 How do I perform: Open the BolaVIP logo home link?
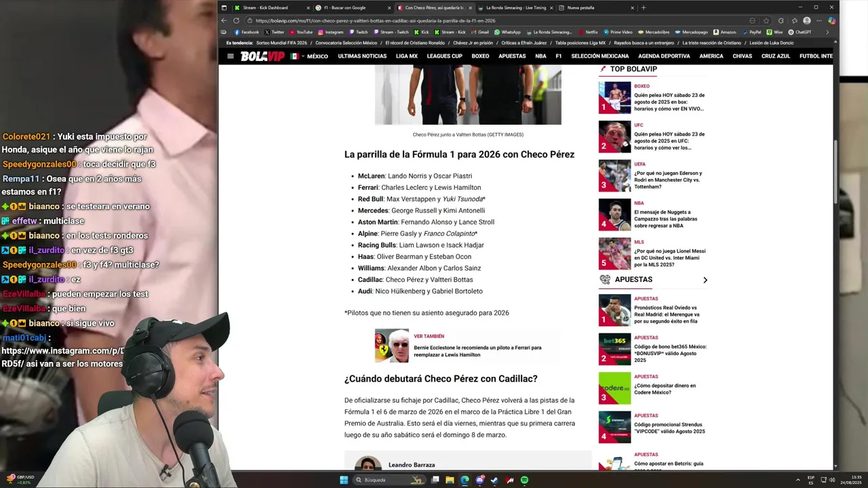(x=262, y=56)
